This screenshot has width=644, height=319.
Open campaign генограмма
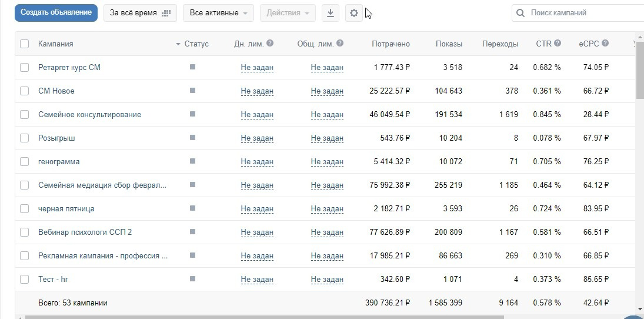click(59, 161)
